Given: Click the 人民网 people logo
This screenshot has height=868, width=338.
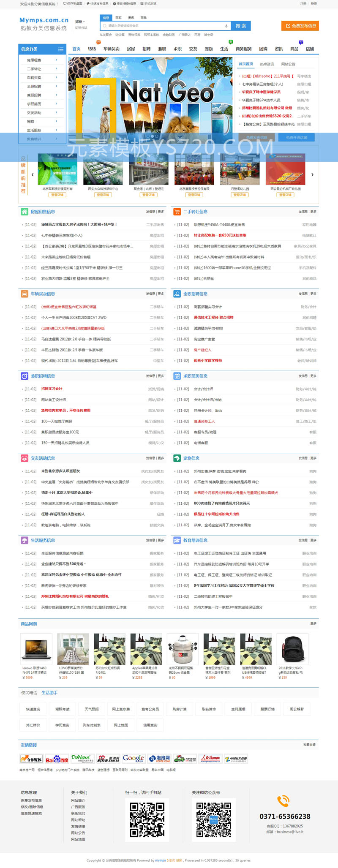Looking at the screenshot, I should tap(210, 759).
